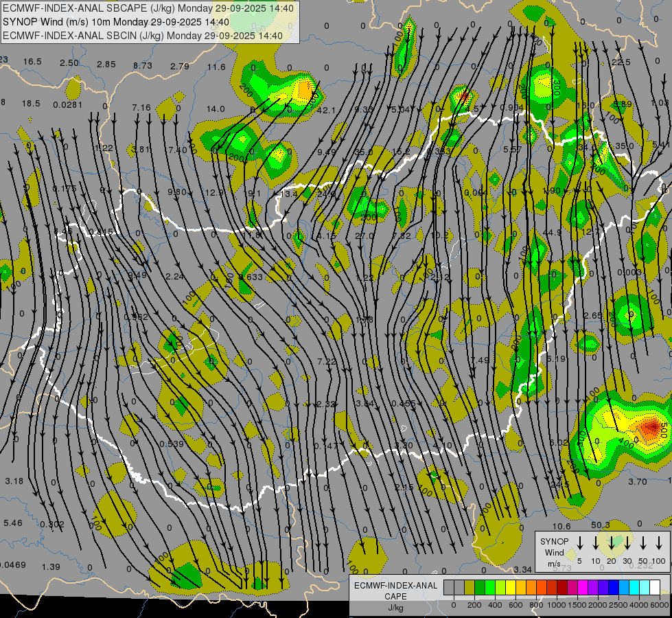672x618 pixels.
Task: Click the 6000 tick label on CAPE scale
Action: (x=660, y=605)
